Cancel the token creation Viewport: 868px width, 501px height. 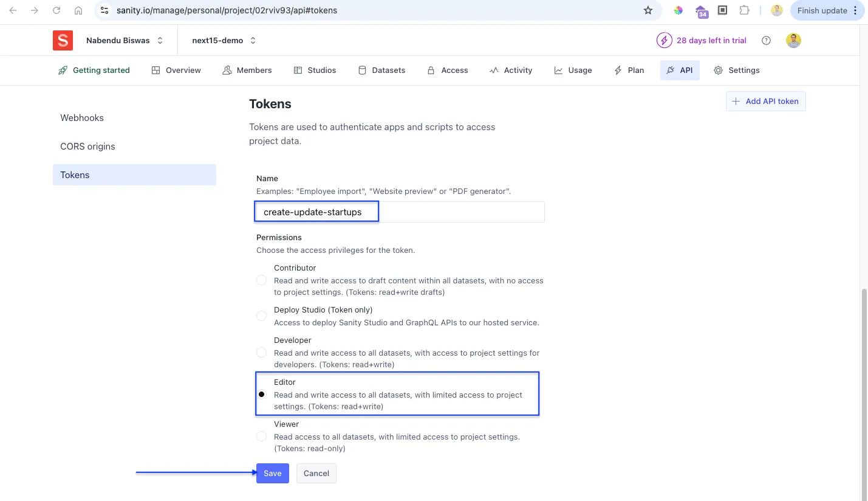click(x=316, y=473)
